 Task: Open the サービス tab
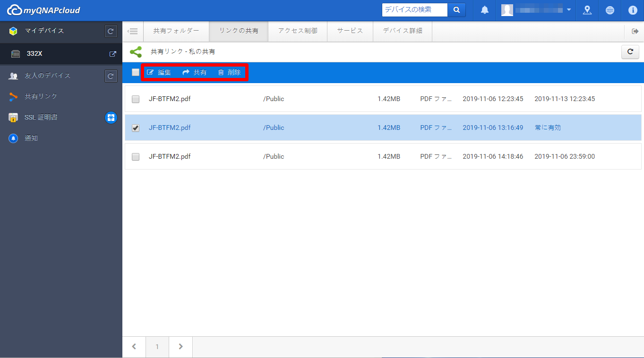click(350, 31)
